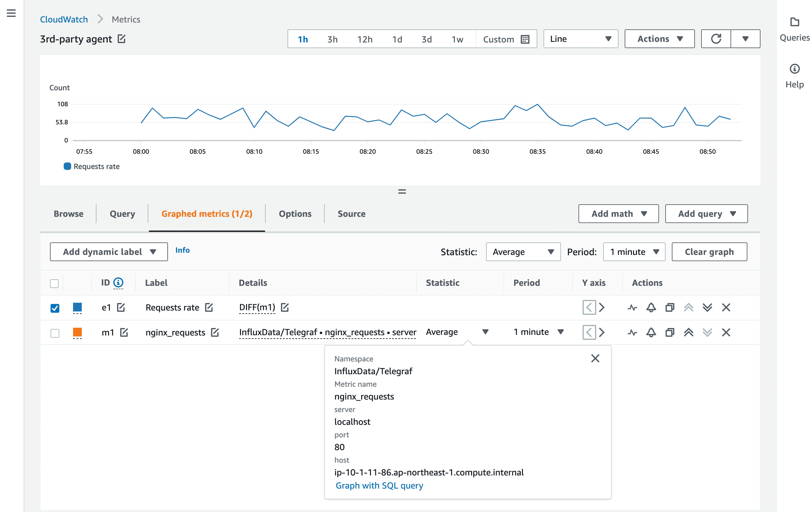Screen dimensions: 812x512
Task: Edit the '3rd-party agent' graph title
Action: point(122,39)
